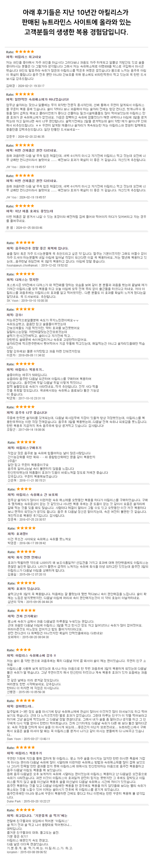The image size is (153, 868).
Task: Click the "효과가 있습니다." review title
Action: (24, 588)
